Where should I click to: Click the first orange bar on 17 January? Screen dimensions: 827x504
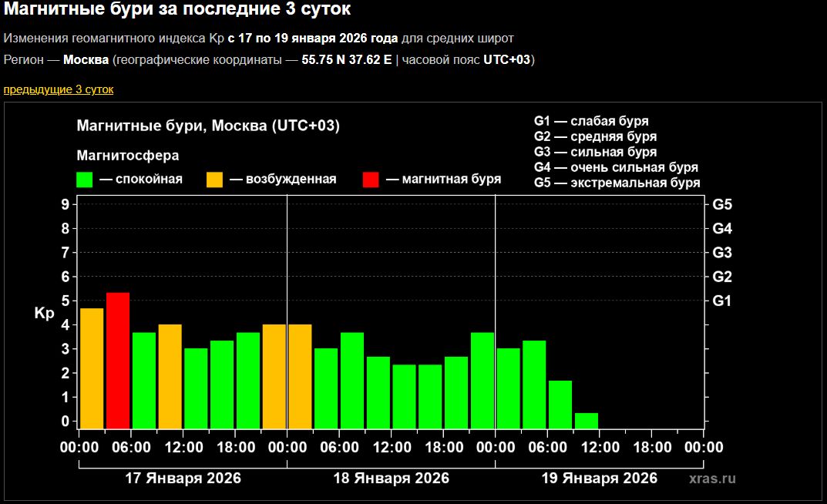point(92,368)
